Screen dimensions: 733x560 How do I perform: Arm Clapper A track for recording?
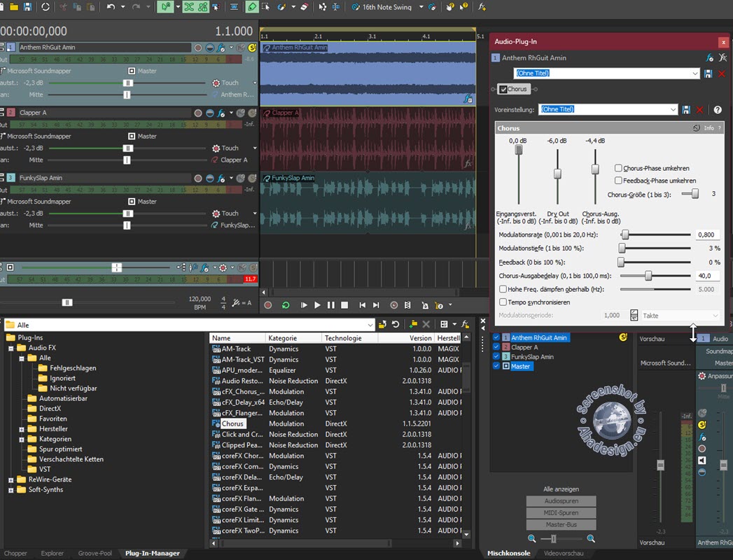[198, 113]
